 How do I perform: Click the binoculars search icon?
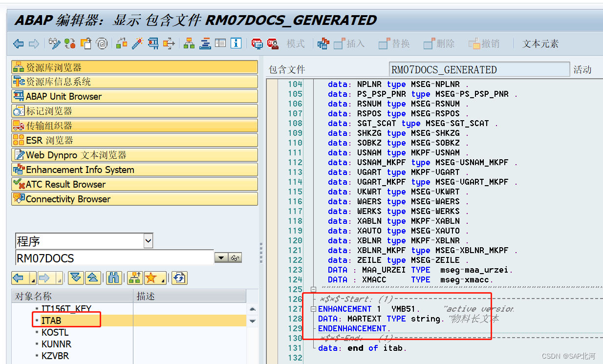[114, 278]
